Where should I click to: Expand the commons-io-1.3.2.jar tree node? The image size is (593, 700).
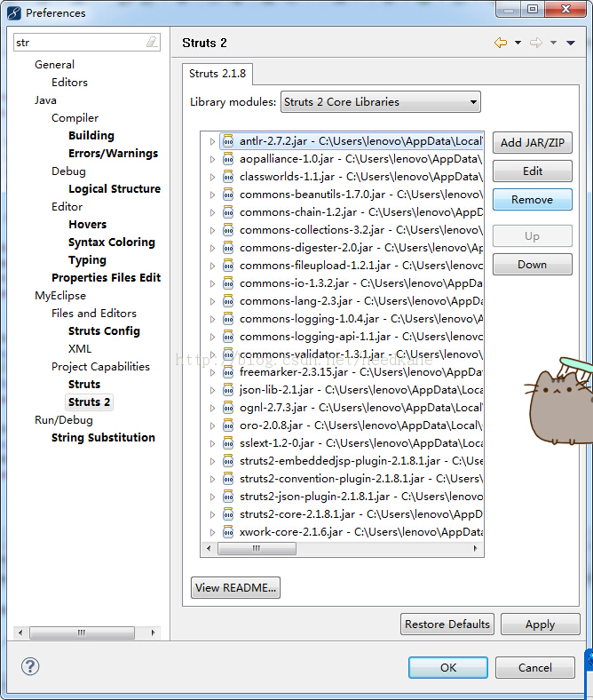(212, 284)
